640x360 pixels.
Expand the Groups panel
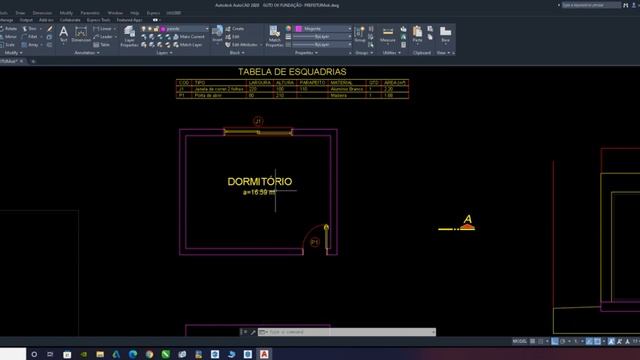click(364, 53)
